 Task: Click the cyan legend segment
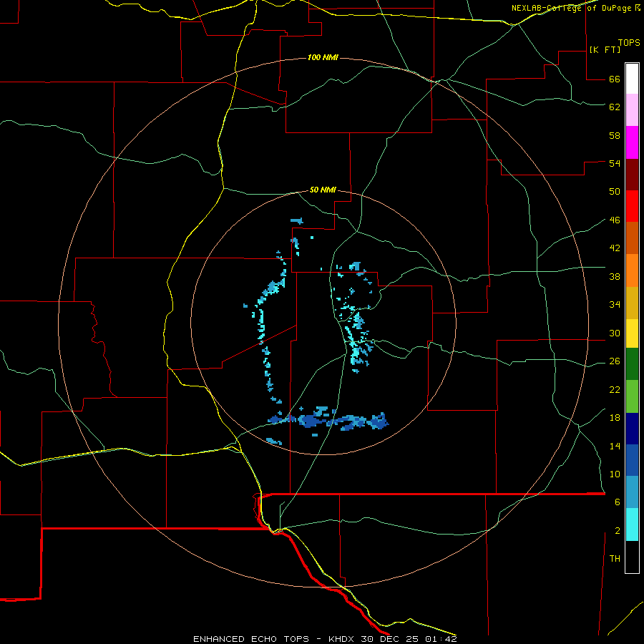coord(632,525)
